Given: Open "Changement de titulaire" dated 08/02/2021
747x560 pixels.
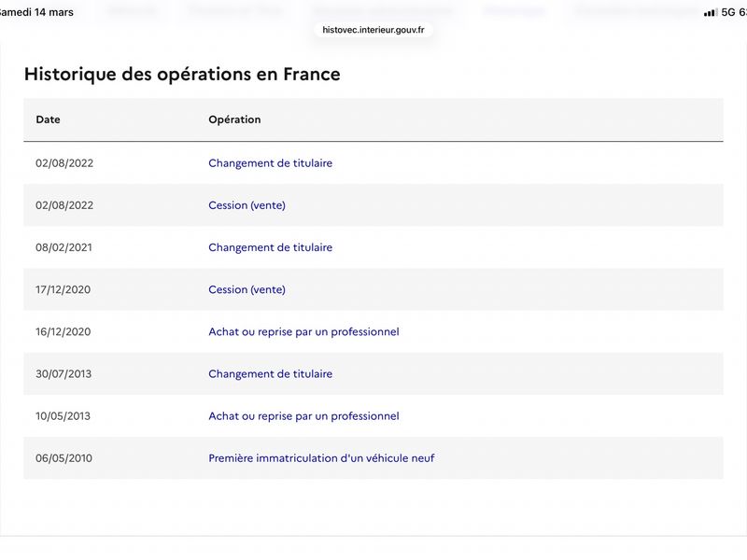Looking at the screenshot, I should click(x=270, y=247).
